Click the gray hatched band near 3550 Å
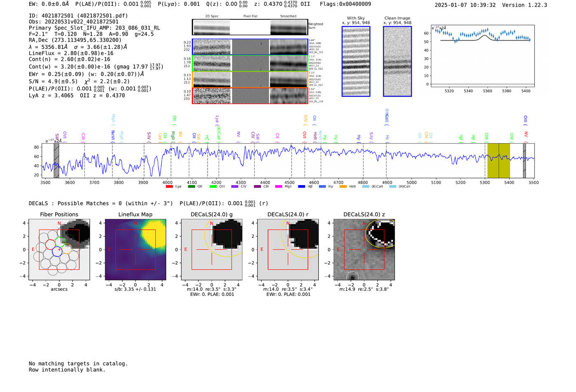Viewport: 576px width, 392px height. click(56, 160)
